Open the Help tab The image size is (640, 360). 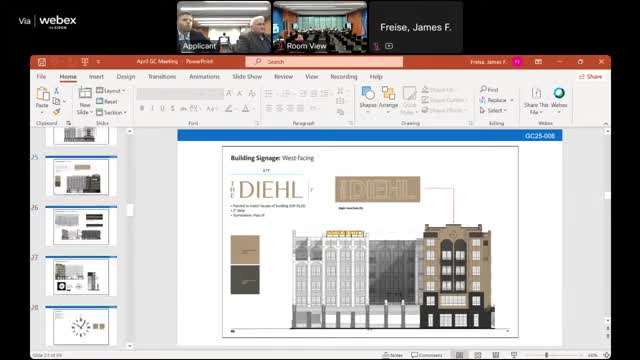pos(376,77)
